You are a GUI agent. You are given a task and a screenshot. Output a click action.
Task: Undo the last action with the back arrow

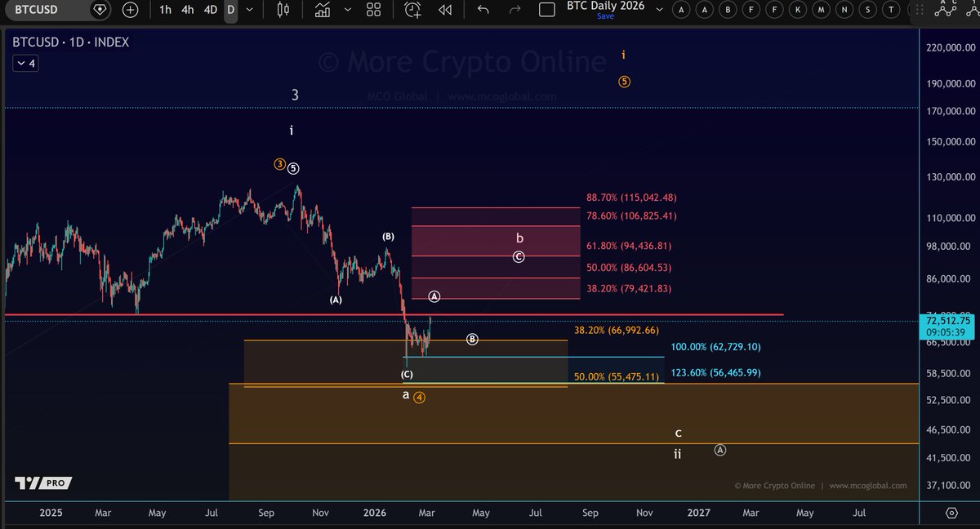483,10
